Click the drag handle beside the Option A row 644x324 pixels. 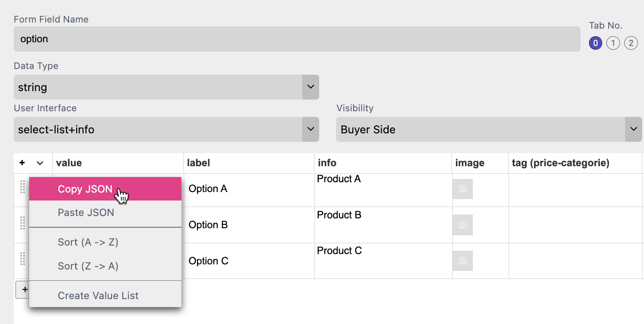[x=22, y=189]
